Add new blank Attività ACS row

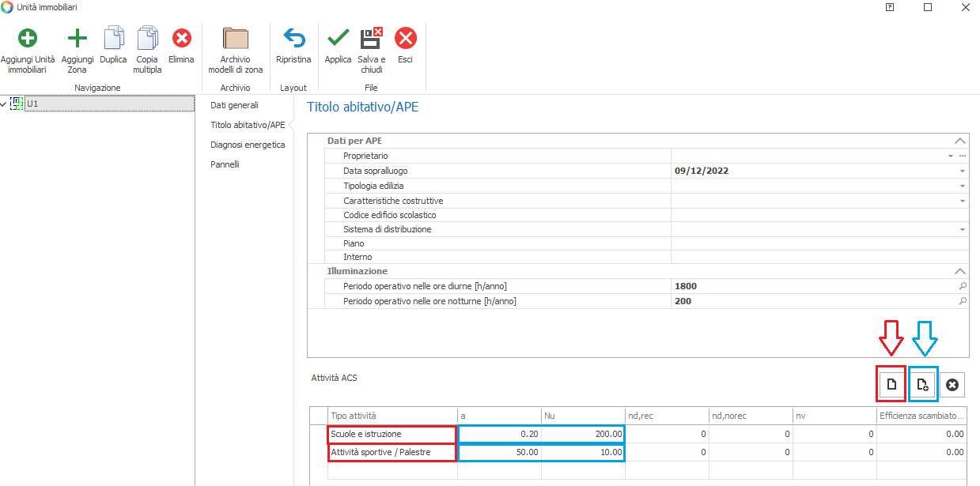pyautogui.click(x=891, y=384)
